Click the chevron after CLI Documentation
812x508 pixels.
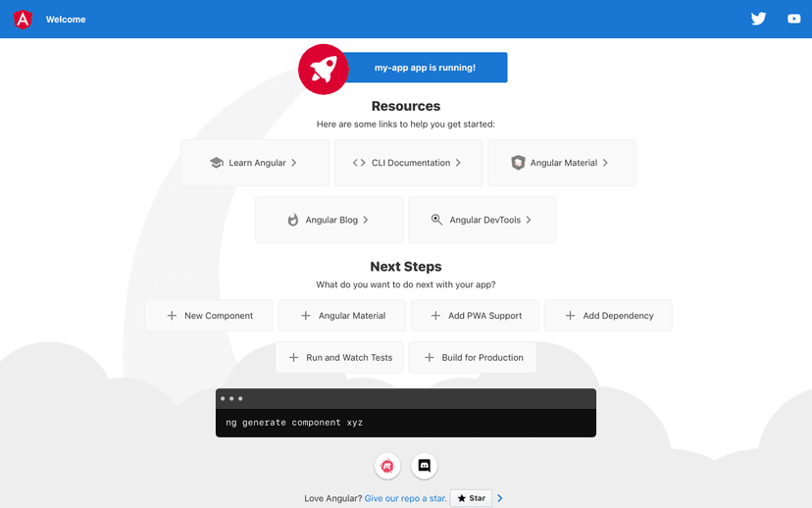click(458, 163)
